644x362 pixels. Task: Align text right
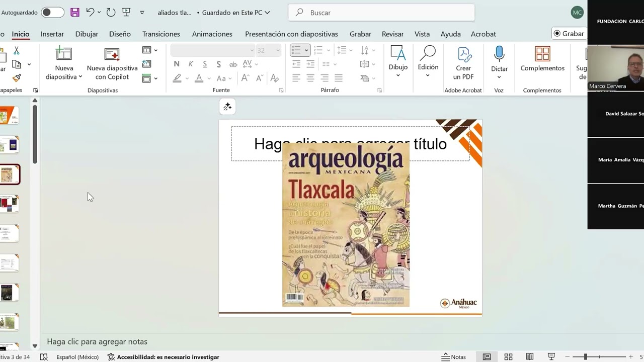[x=325, y=78]
